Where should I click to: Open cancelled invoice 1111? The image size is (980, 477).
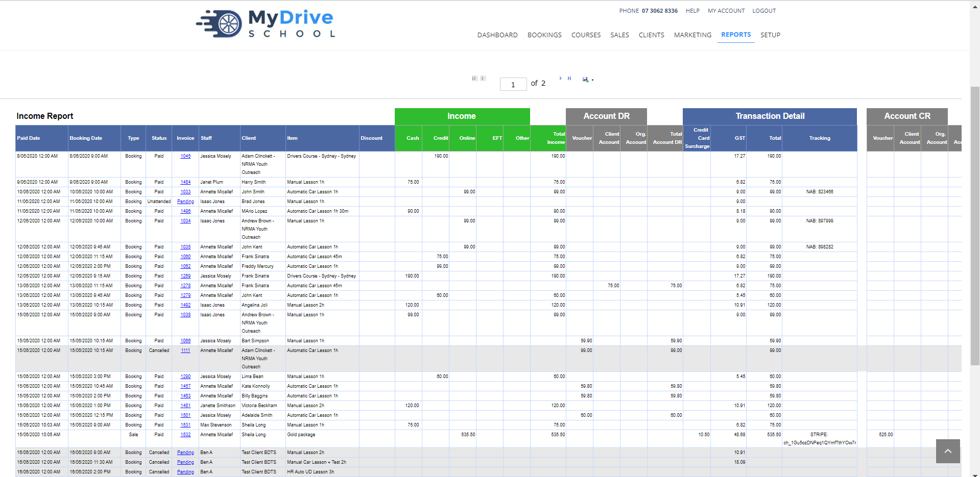[x=185, y=350]
